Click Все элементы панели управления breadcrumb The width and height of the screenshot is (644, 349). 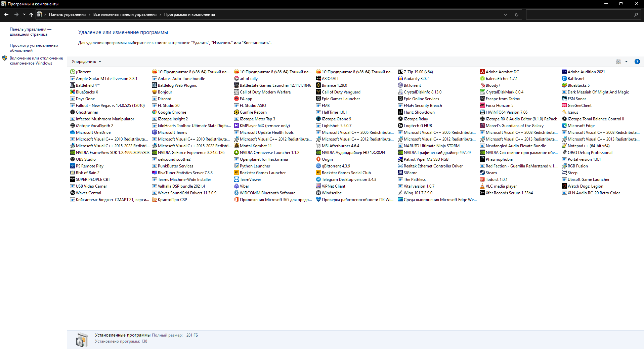[125, 14]
